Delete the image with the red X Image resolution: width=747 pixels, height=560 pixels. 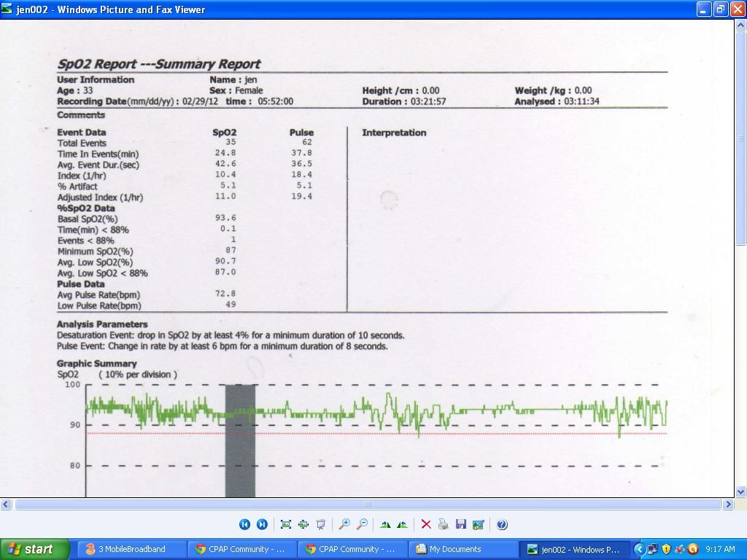pyautogui.click(x=426, y=524)
